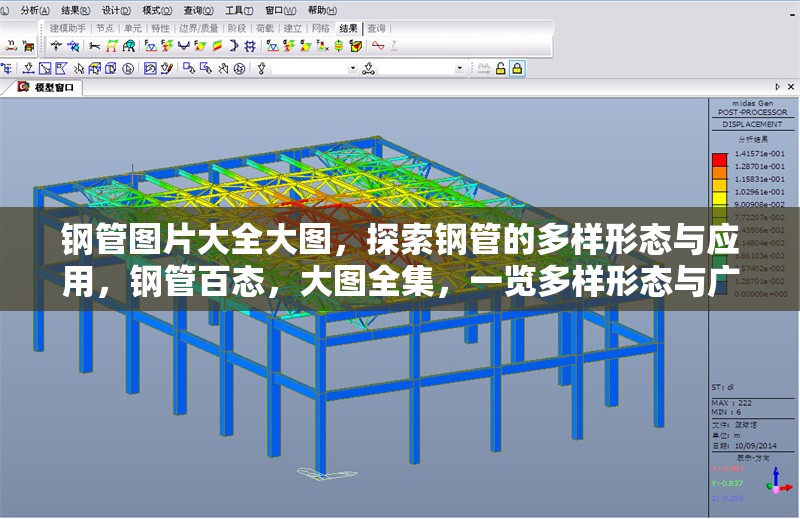Viewport: 800px width, 519px height.
Task: Click the red-yellow 3D cube stress icon
Action: [x=355, y=46]
